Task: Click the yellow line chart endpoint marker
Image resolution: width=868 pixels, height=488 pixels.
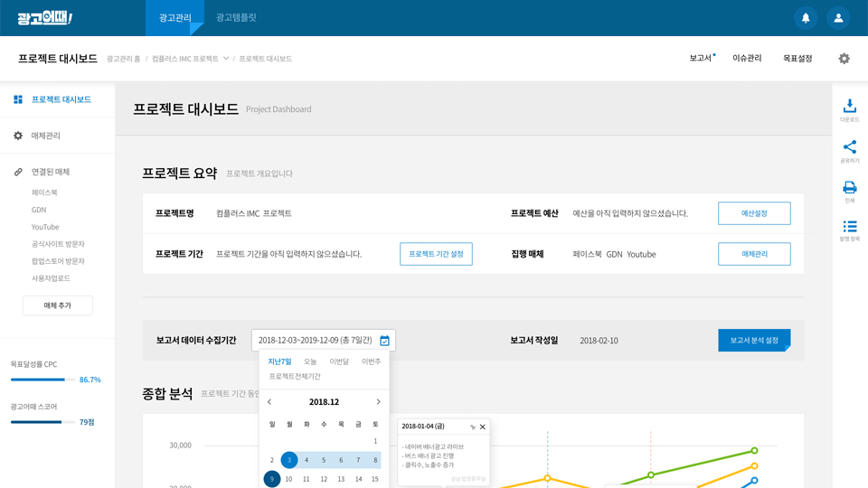Action: coord(754,466)
